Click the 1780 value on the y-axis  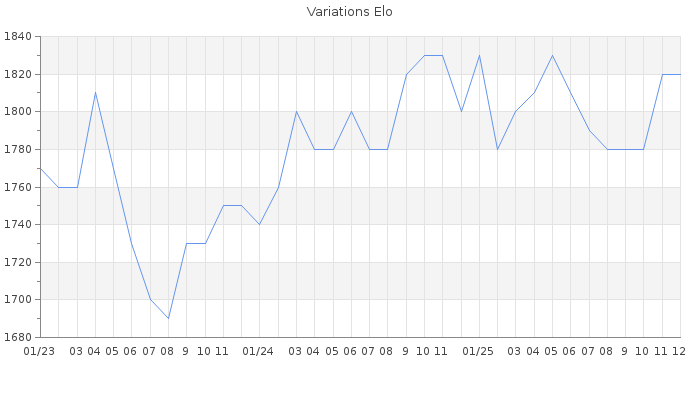tap(18, 150)
